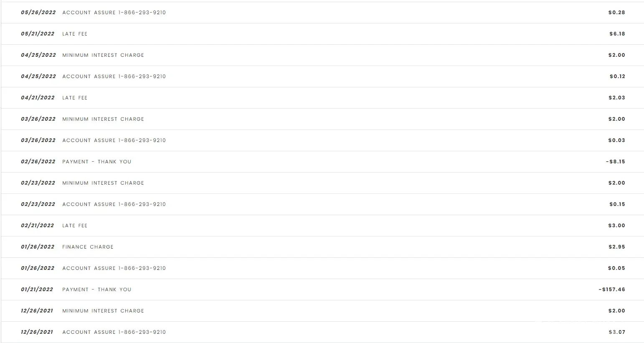Image resolution: width=644 pixels, height=343 pixels.
Task: Click the $6.18 late fee amount
Action: point(617,34)
